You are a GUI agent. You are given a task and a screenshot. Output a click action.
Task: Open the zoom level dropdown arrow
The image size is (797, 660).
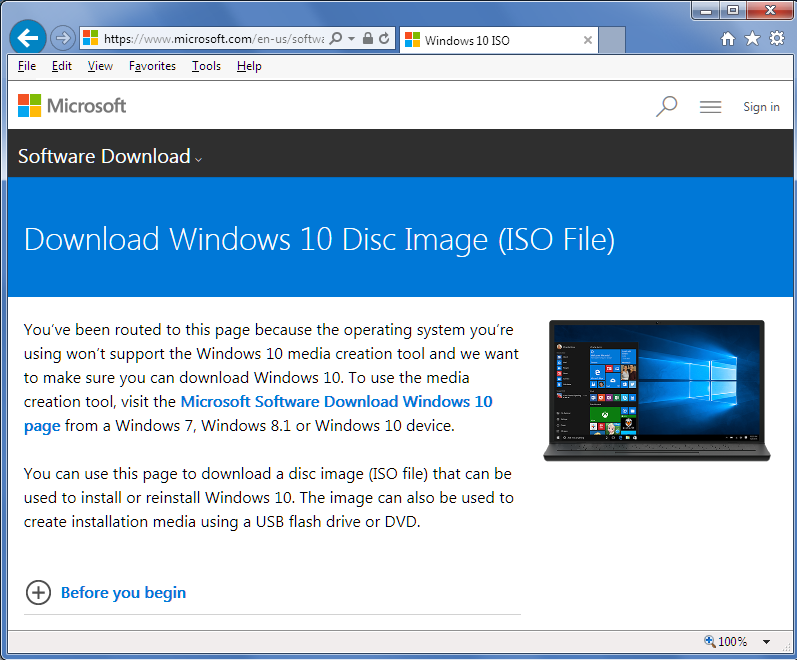[x=767, y=642]
